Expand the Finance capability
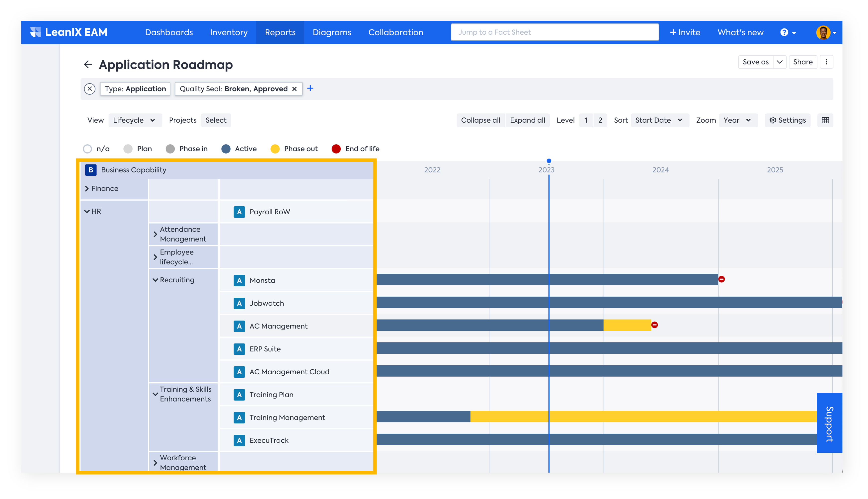 pos(87,188)
